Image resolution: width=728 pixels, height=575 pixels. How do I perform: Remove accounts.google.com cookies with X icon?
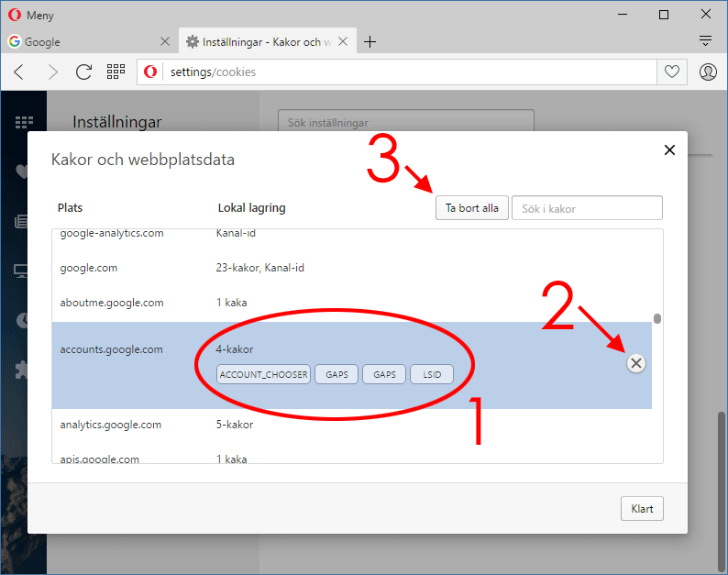tap(636, 363)
